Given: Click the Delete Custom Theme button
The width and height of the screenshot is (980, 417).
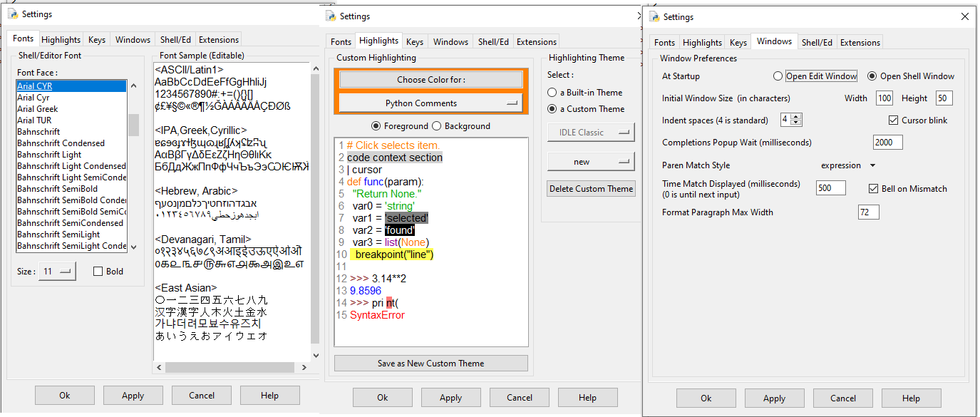Looking at the screenshot, I should pyautogui.click(x=591, y=189).
